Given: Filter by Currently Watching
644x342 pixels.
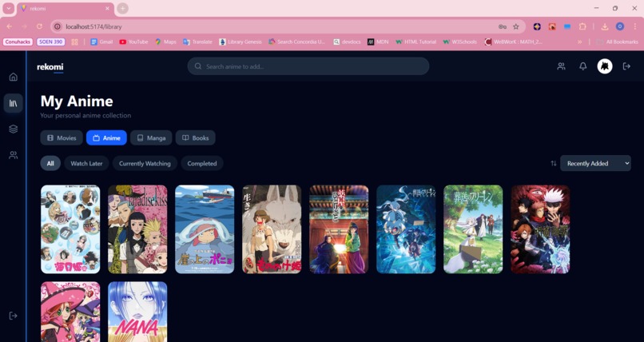Looking at the screenshot, I should click(145, 163).
